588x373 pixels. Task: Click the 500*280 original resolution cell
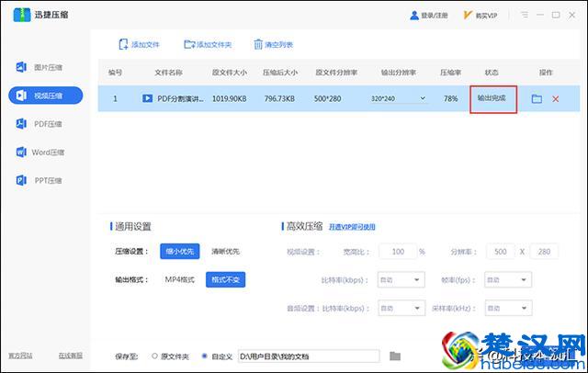tap(327, 99)
